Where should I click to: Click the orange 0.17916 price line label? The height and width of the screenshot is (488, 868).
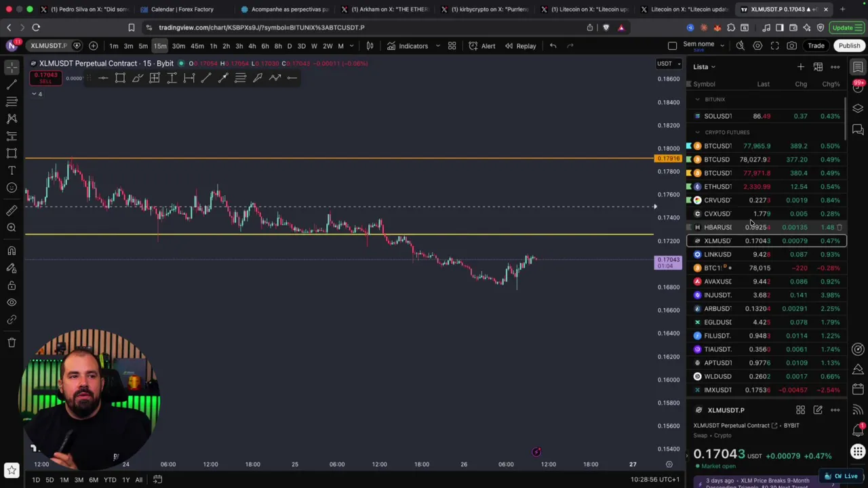(x=668, y=159)
